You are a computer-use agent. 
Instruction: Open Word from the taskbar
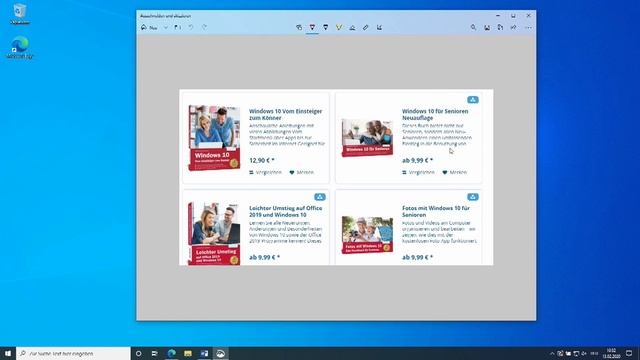204,353
